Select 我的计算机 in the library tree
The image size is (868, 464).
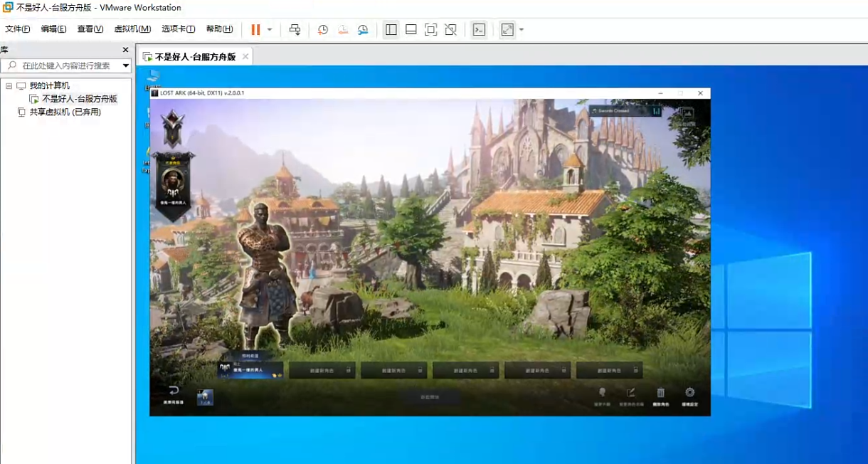pos(49,85)
